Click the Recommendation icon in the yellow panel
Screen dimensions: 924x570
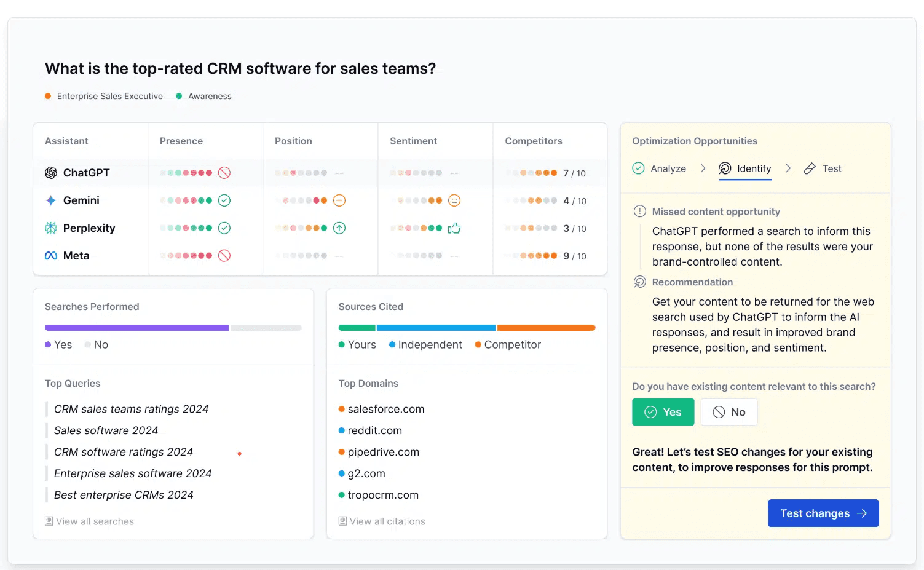pos(639,282)
